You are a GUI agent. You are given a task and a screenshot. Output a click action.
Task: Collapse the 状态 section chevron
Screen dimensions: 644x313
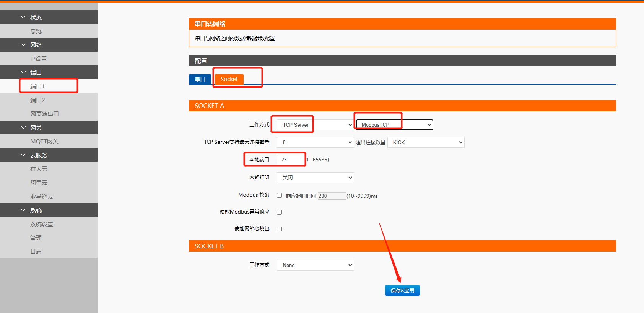[23, 17]
